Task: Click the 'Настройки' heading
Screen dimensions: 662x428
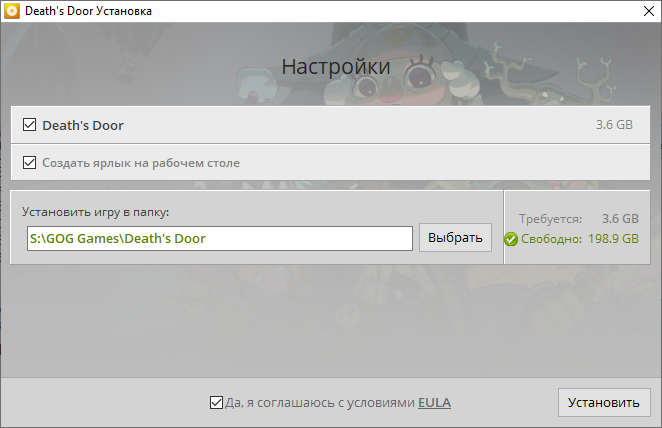Action: [x=336, y=67]
